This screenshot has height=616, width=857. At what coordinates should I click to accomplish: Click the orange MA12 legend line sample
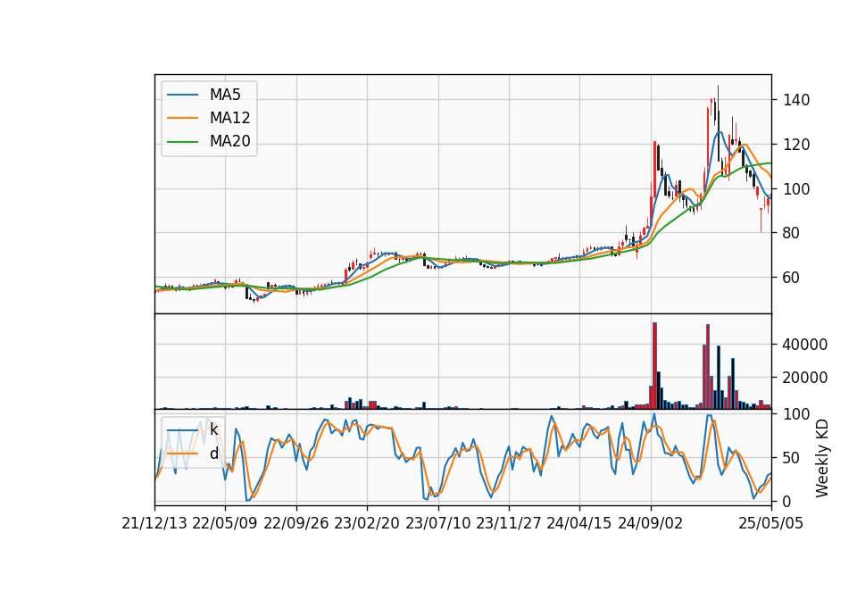(x=182, y=118)
